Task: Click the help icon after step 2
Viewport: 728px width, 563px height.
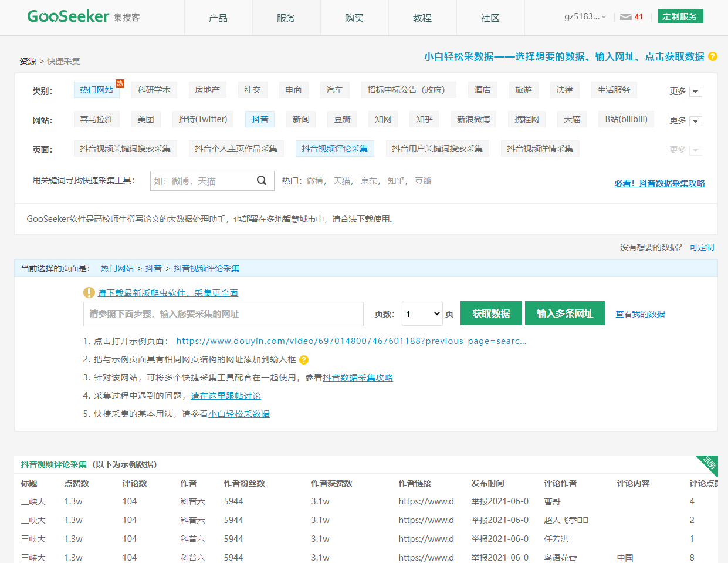Action: pyautogui.click(x=304, y=360)
